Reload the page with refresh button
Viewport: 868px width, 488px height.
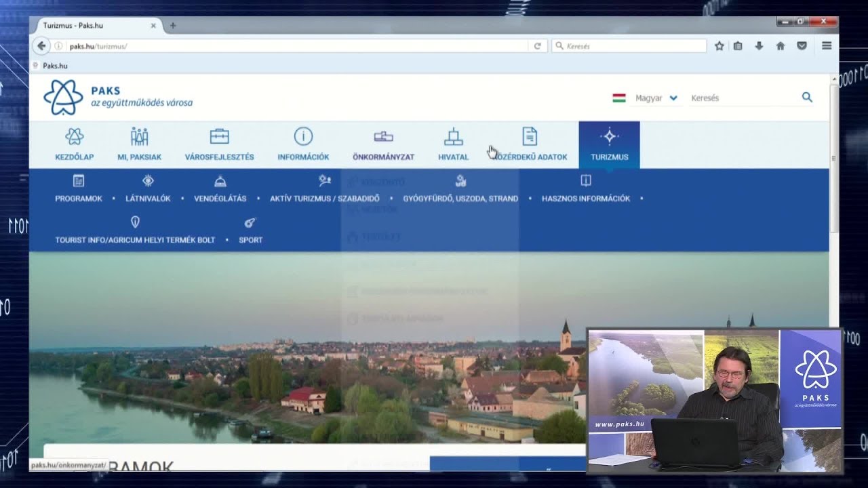click(x=537, y=46)
